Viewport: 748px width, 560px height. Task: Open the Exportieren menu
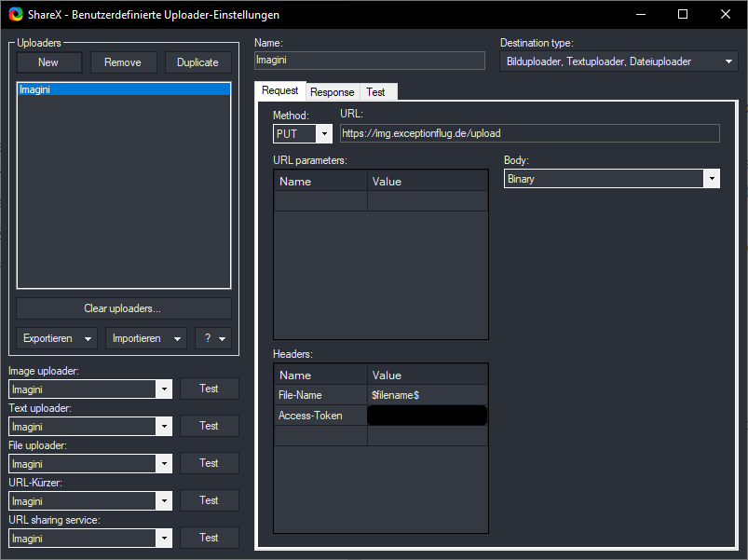[57, 338]
